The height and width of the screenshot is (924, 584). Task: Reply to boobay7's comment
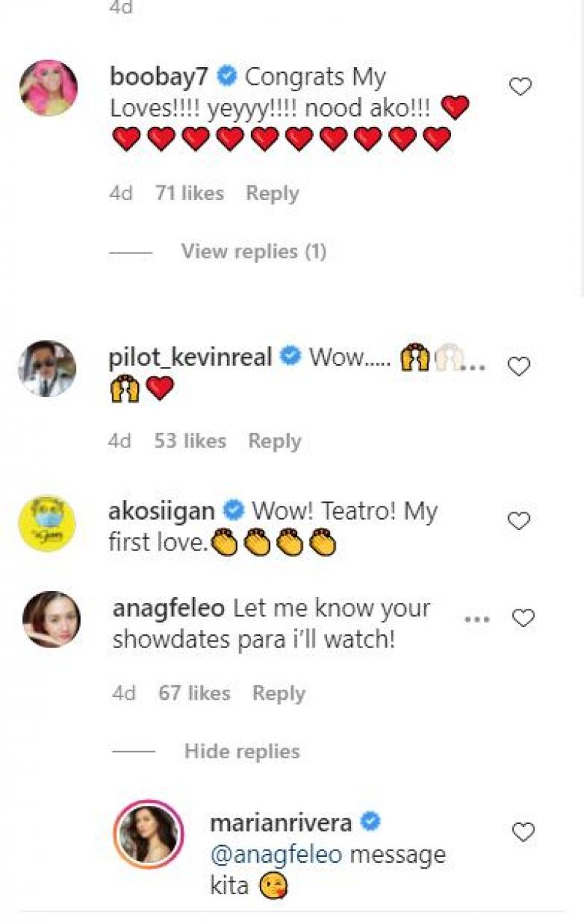tap(272, 193)
